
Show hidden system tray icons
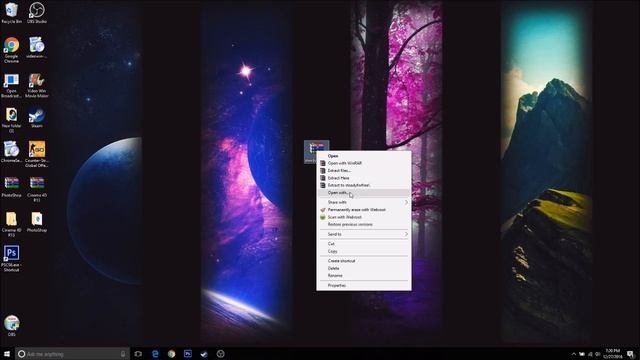[x=573, y=354]
